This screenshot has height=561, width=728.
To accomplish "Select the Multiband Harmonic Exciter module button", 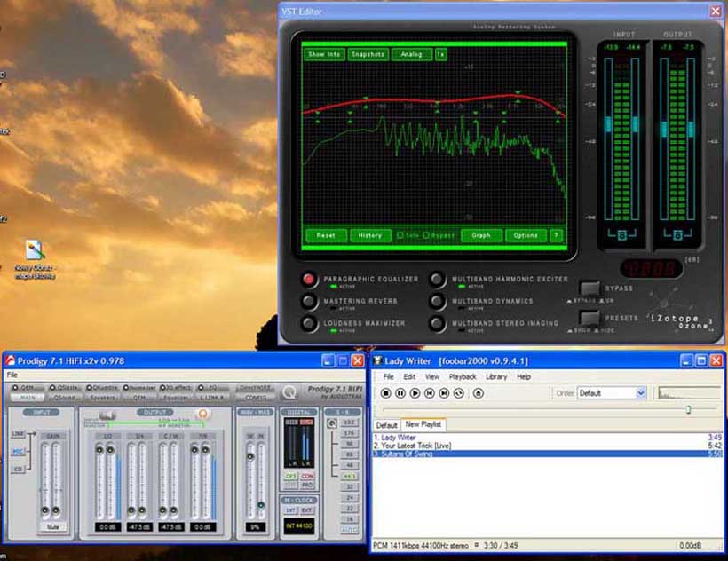I will 437,279.
